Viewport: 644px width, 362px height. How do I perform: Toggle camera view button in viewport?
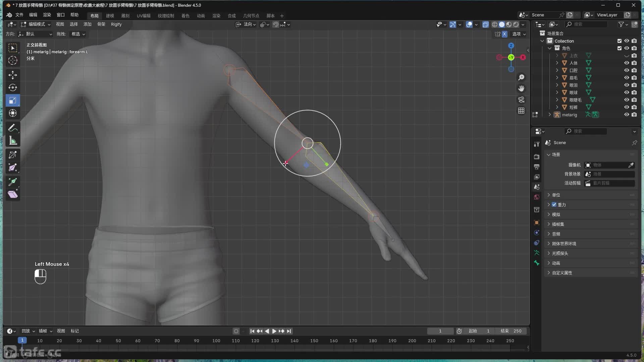[x=521, y=100]
